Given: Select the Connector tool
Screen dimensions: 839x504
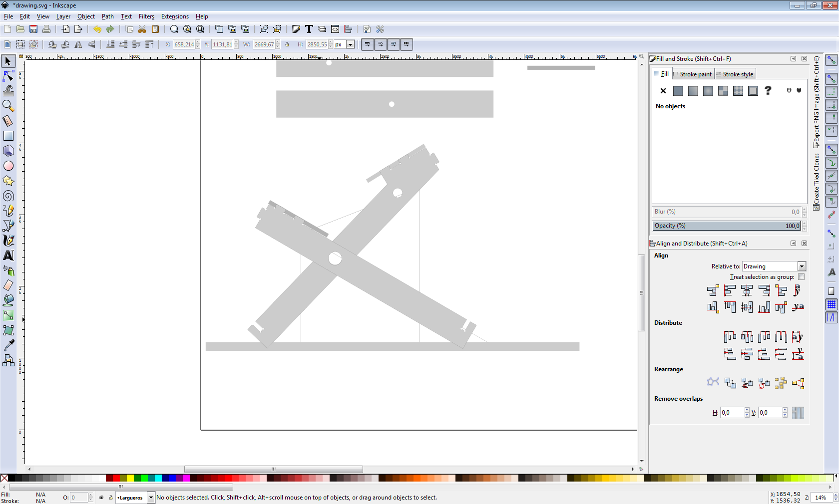Looking at the screenshot, I should [8, 360].
